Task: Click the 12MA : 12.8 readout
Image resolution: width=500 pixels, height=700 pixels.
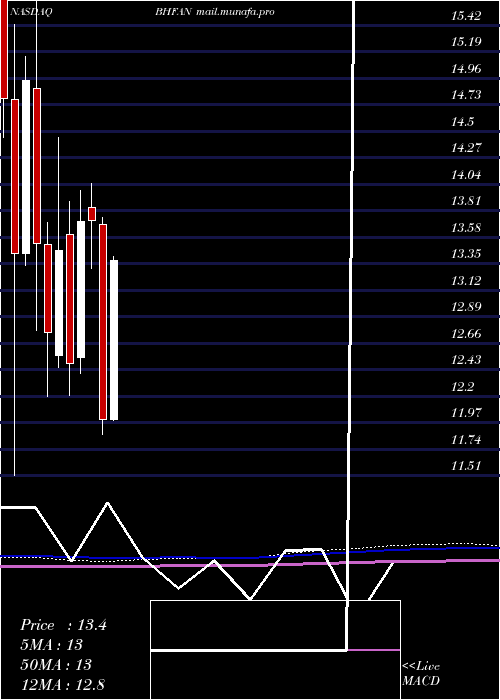Action: click(x=62, y=684)
